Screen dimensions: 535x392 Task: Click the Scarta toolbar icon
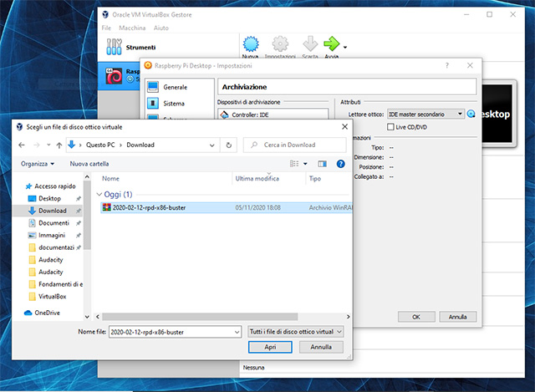(309, 45)
